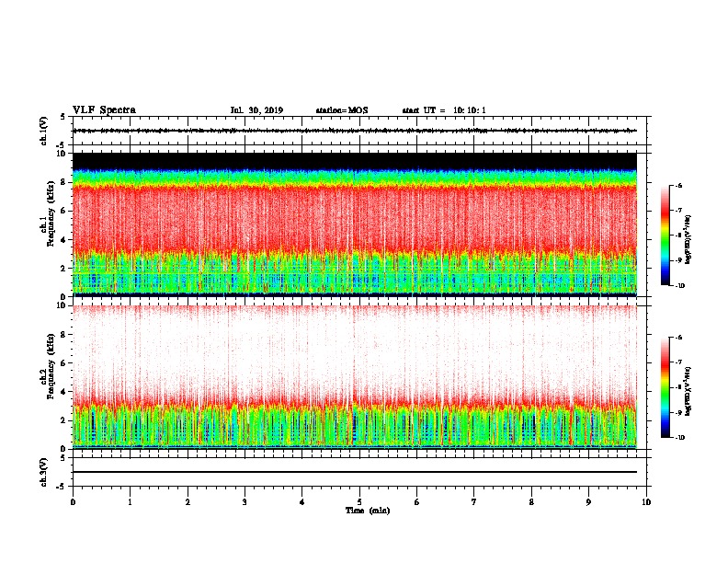
Task: Click time axis tick label "4"
Action: click(x=302, y=502)
